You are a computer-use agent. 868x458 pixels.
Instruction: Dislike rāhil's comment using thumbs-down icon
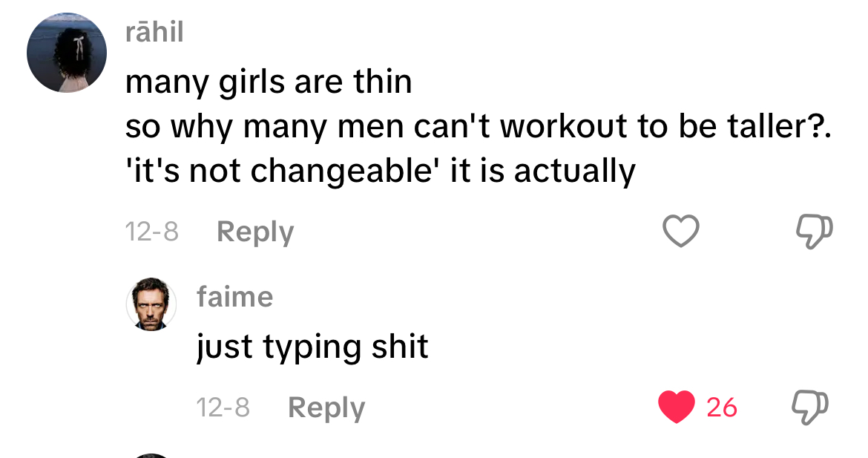click(x=815, y=231)
